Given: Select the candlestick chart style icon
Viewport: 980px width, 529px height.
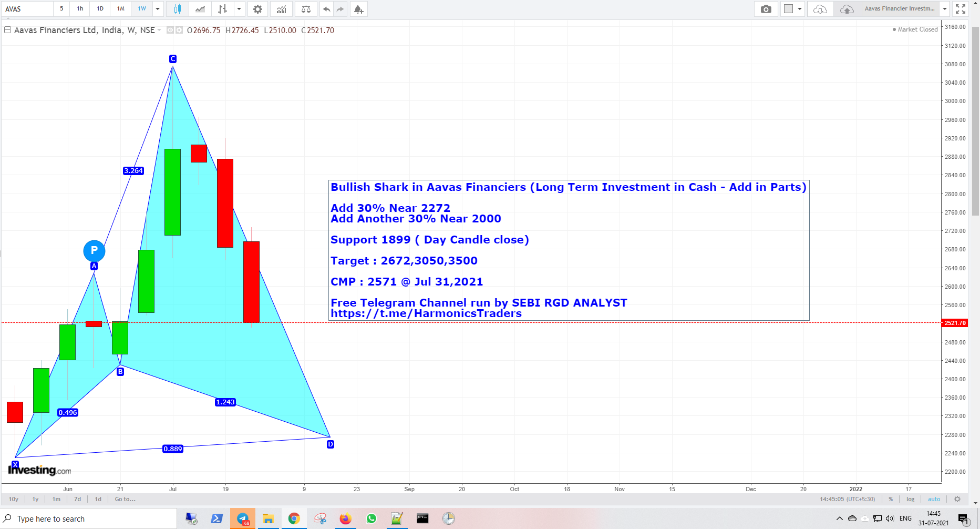Looking at the screenshot, I should coord(177,9).
